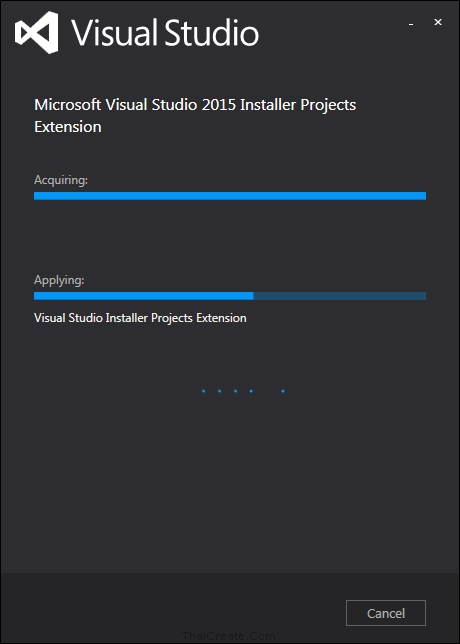The image size is (460, 644).
Task: Close the Visual Studio installer window
Action: coord(438,23)
